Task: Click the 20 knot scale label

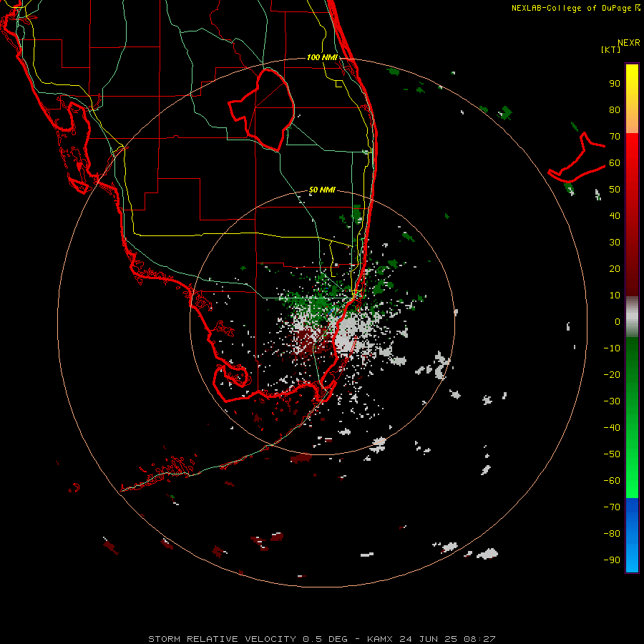Action: [615, 269]
